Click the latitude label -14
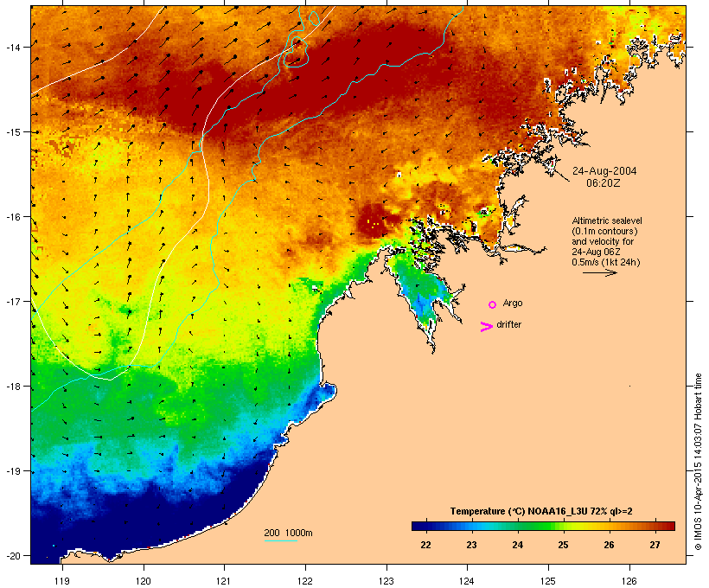Screen dimensions: 709x588 [12, 47]
